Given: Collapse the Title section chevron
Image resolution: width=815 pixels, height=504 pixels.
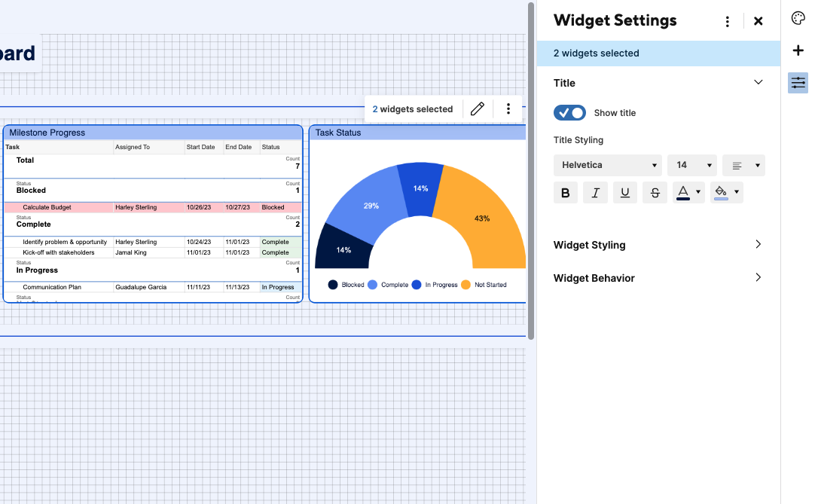Looking at the screenshot, I should pyautogui.click(x=758, y=82).
